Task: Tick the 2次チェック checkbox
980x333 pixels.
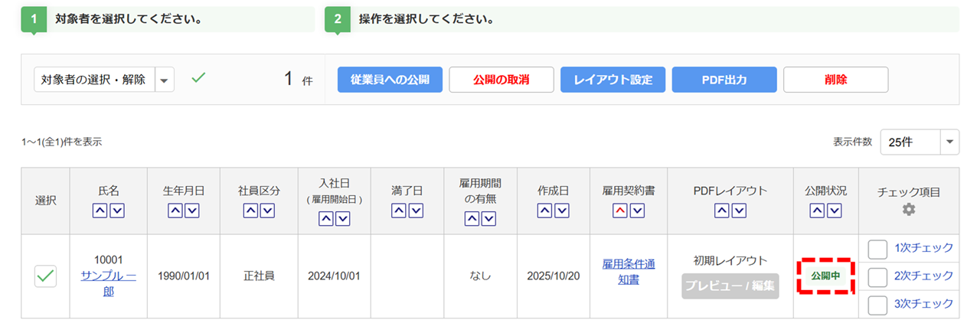Action: pos(877,276)
